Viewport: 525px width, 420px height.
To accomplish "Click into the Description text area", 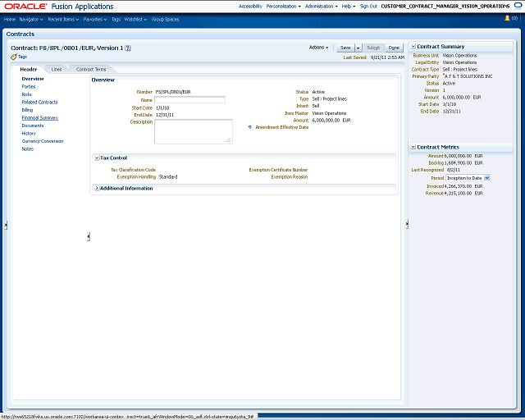I will [194, 131].
